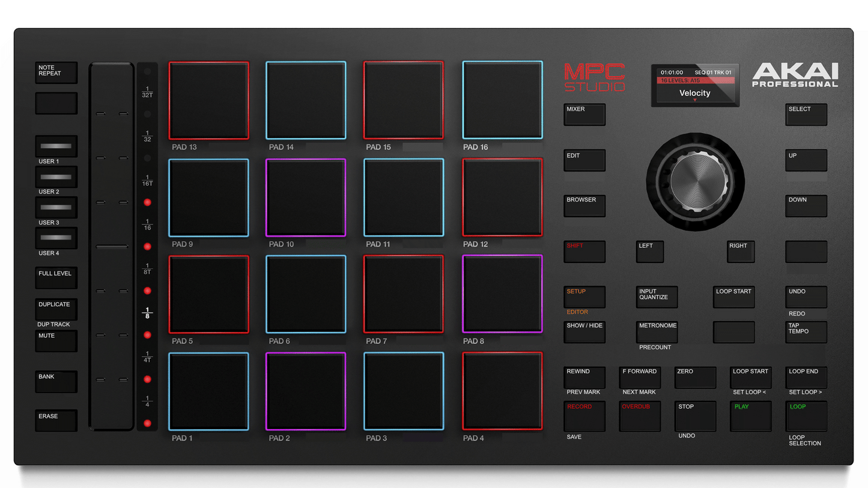Trigger PAD 9

pyautogui.click(x=208, y=197)
